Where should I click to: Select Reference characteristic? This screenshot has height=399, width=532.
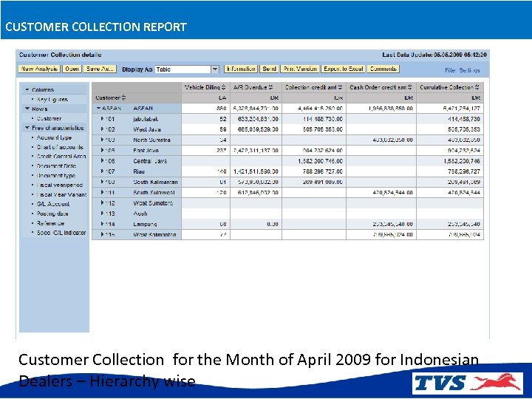pos(50,223)
